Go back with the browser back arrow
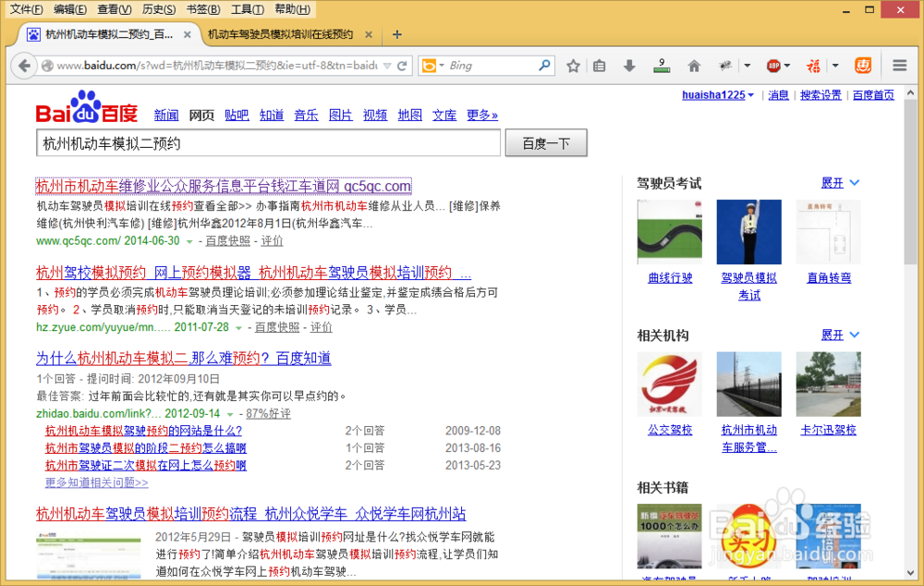This screenshot has width=924, height=586. click(x=24, y=66)
